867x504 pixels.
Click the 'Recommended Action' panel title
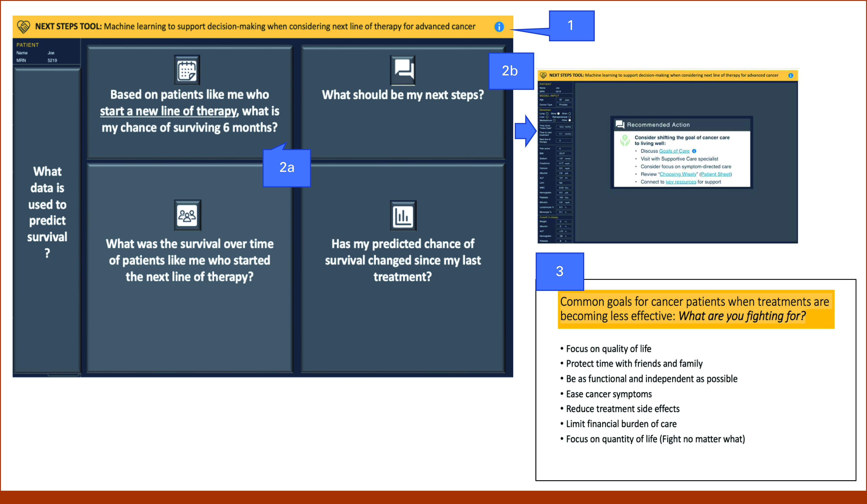(x=658, y=125)
